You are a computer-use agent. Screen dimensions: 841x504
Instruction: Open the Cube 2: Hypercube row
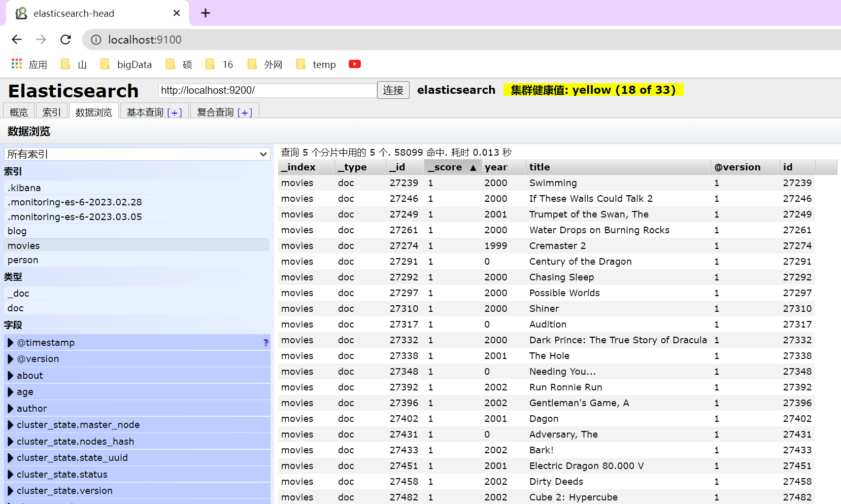pos(547,497)
